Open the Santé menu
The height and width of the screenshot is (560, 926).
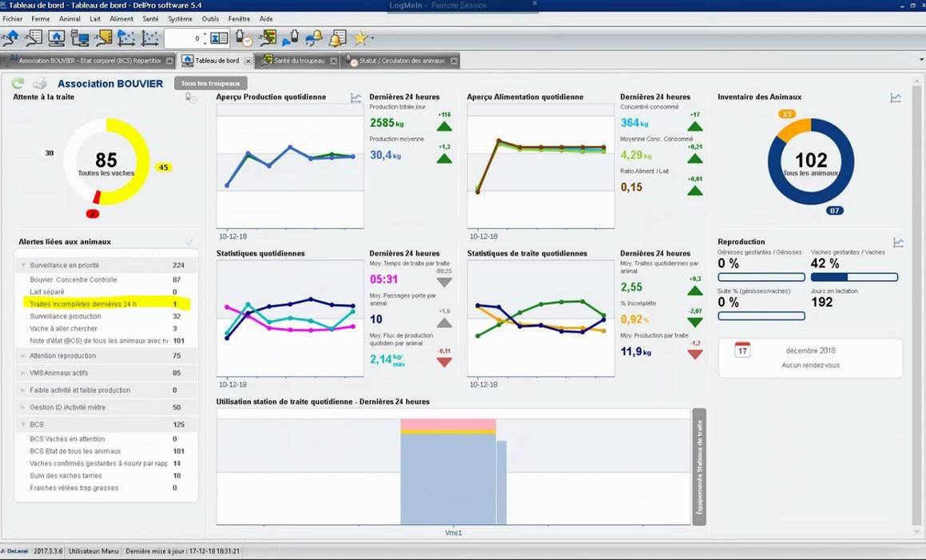tap(150, 19)
